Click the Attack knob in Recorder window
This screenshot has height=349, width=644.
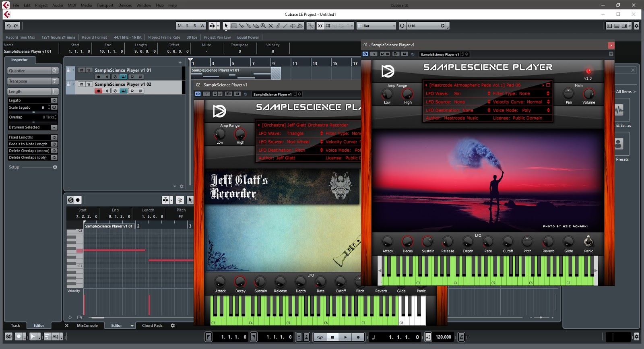click(220, 281)
